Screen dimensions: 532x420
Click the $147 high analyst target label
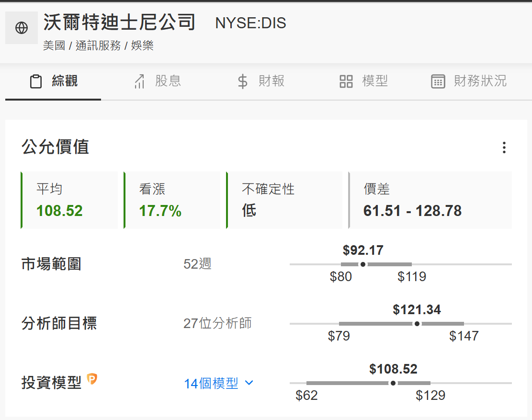464,336
